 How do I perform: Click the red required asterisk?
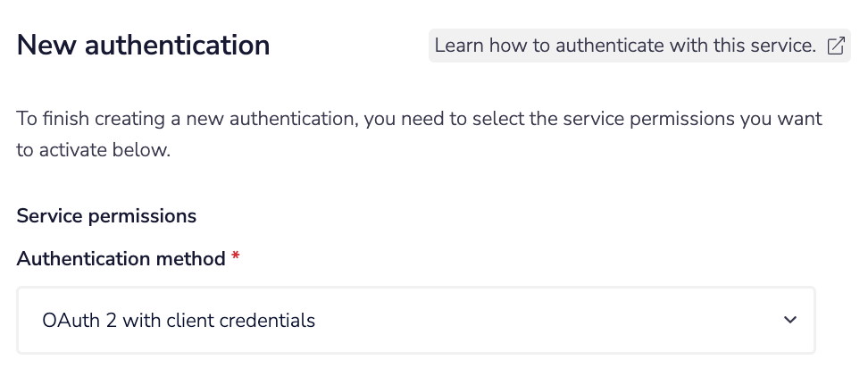click(236, 259)
